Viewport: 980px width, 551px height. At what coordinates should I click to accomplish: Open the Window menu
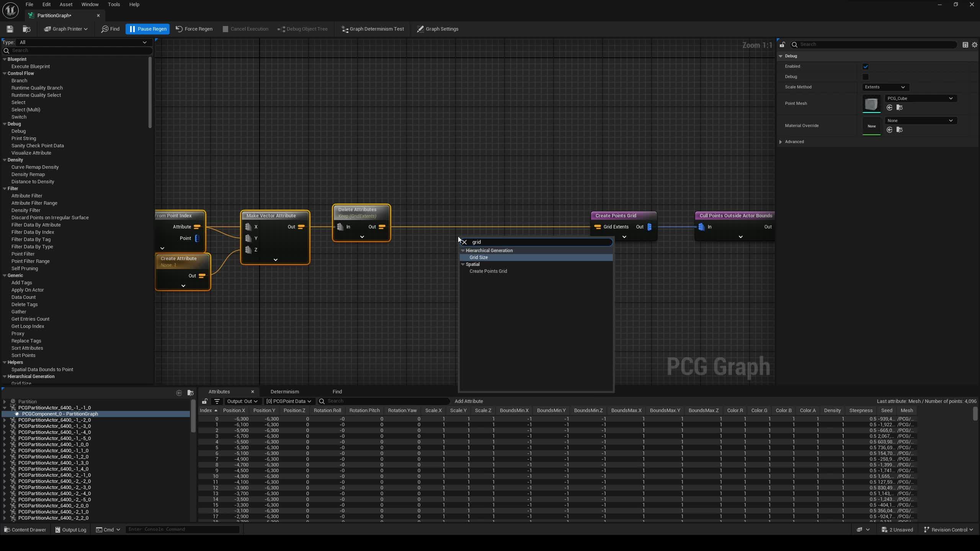tap(90, 5)
